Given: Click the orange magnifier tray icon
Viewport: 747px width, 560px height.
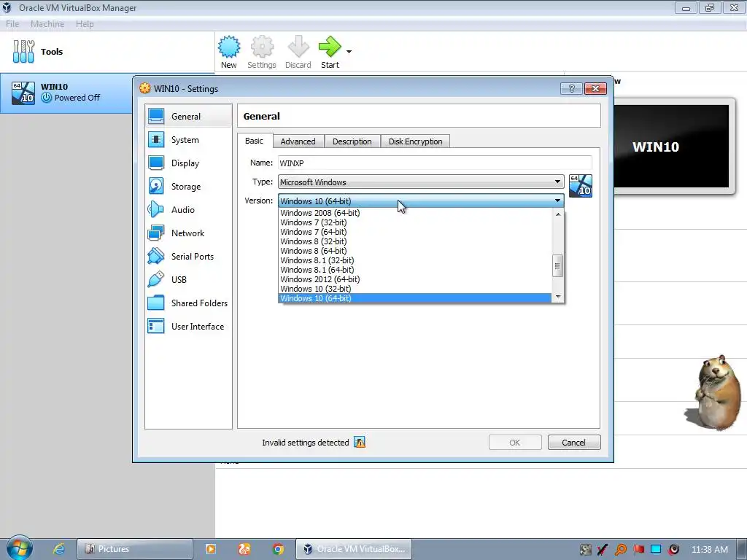Looking at the screenshot, I should pos(621,550).
